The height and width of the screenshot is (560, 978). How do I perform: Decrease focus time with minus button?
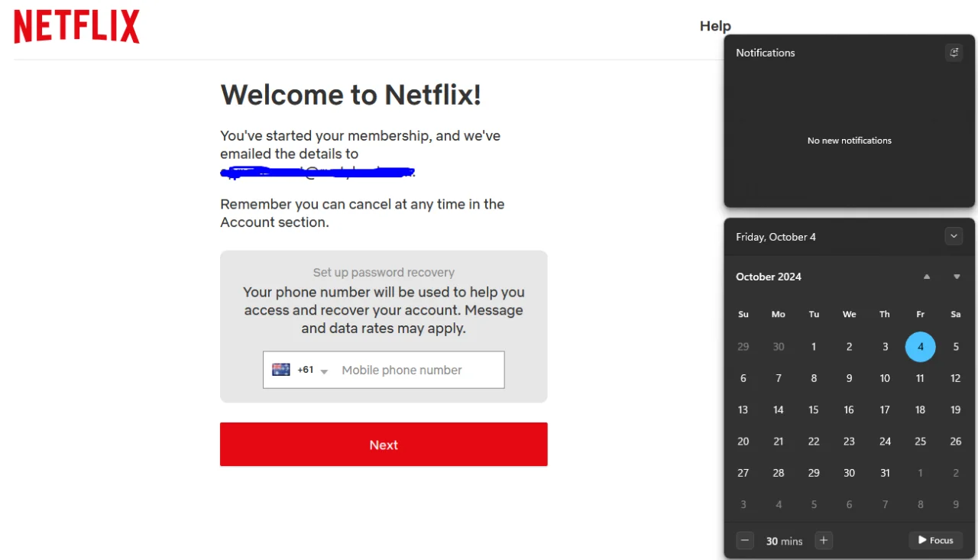tap(745, 540)
